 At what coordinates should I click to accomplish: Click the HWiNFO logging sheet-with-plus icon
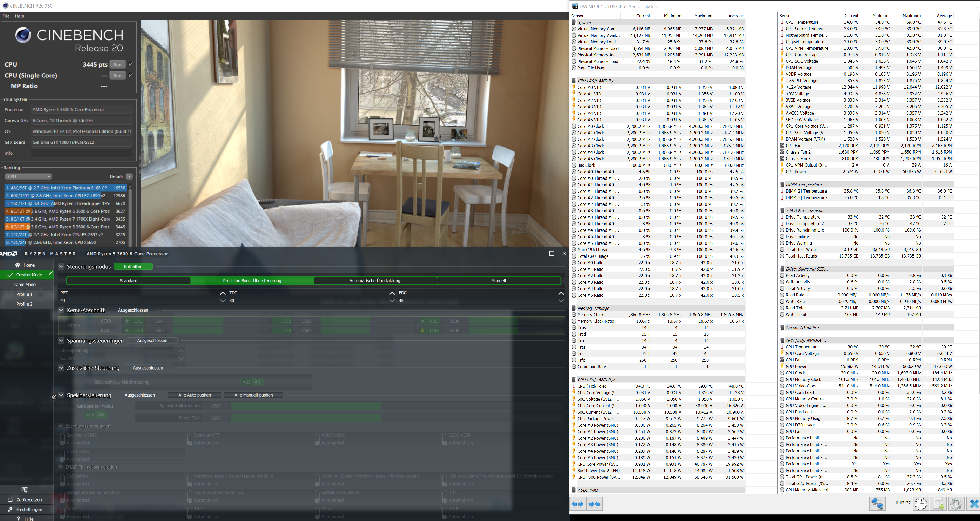938,504
